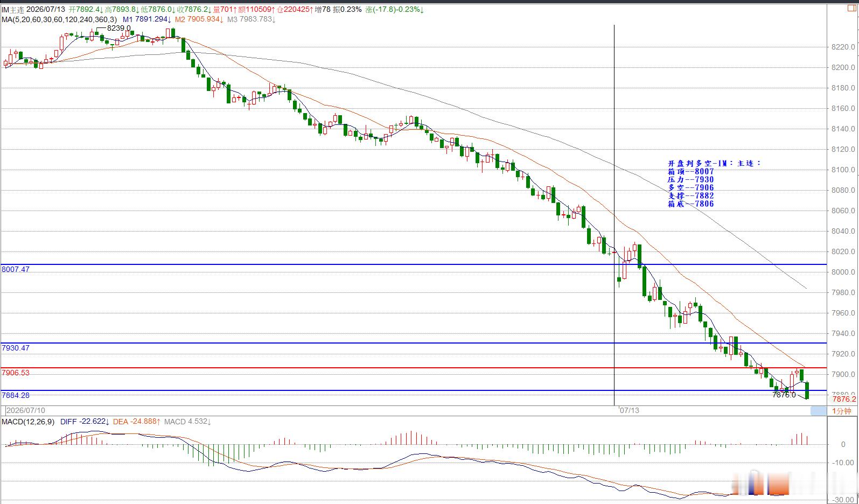Click the amplitude 振0.23%
The height and width of the screenshot is (504, 859).
click(x=347, y=10)
